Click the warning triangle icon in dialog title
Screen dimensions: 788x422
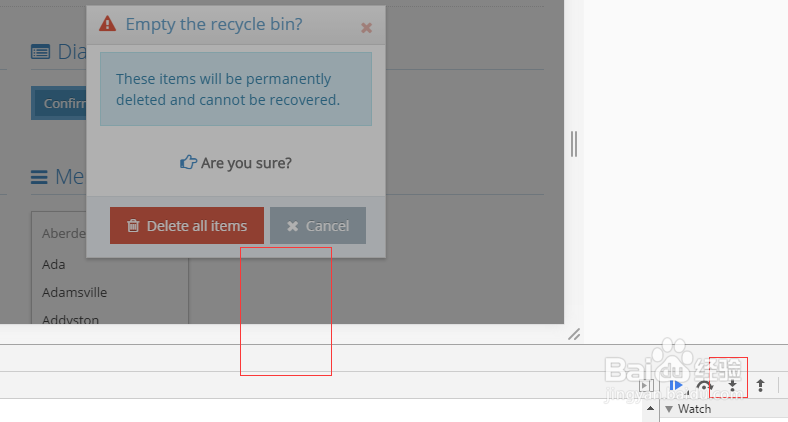click(108, 25)
